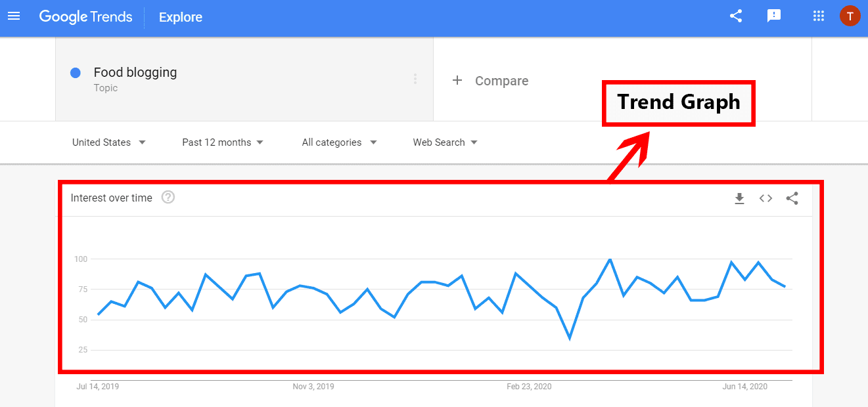Send feedback using the feedback icon
The height and width of the screenshot is (407, 868).
[x=773, y=16]
